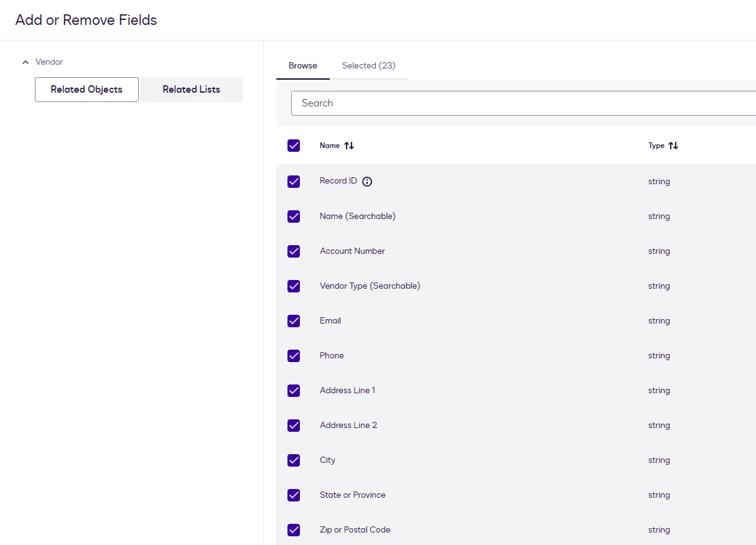Viewport: 756px width, 545px height.
Task: Click the Account Number field name
Action: click(x=352, y=251)
